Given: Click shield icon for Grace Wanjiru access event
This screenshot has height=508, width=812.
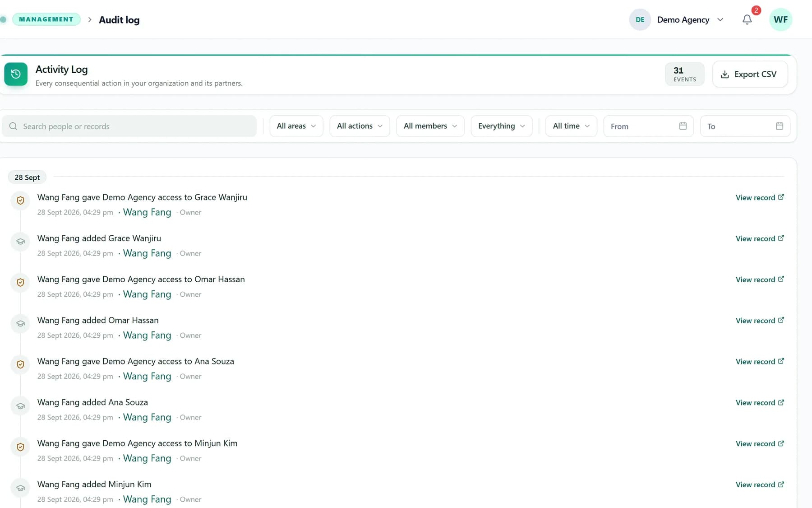Looking at the screenshot, I should tap(20, 200).
